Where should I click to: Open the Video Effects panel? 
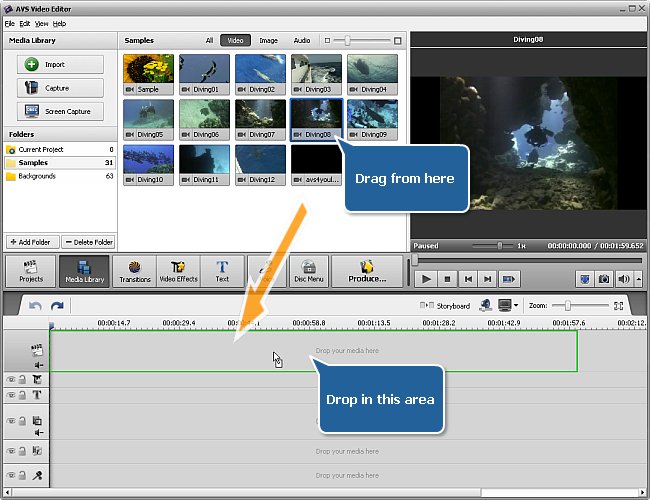[x=179, y=272]
